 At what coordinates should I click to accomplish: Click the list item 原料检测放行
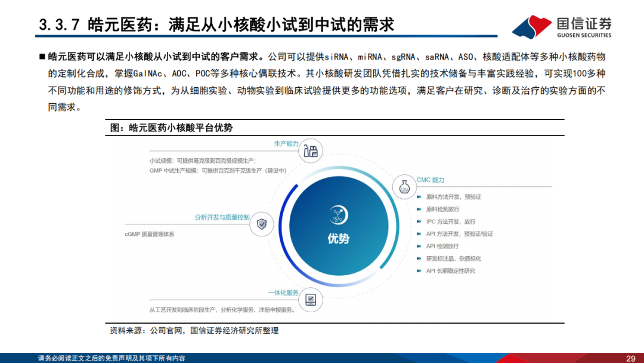442,209
